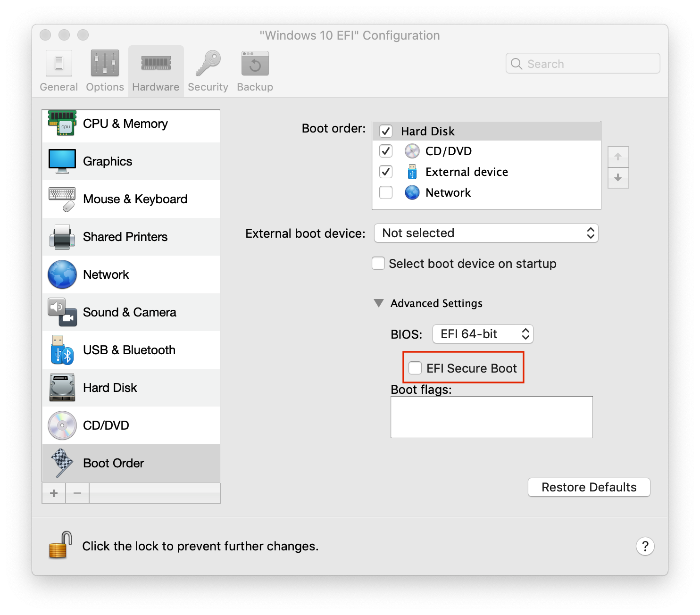Uncheck CD/DVD in boot order
Screen dimensions: 700x615
(x=386, y=151)
